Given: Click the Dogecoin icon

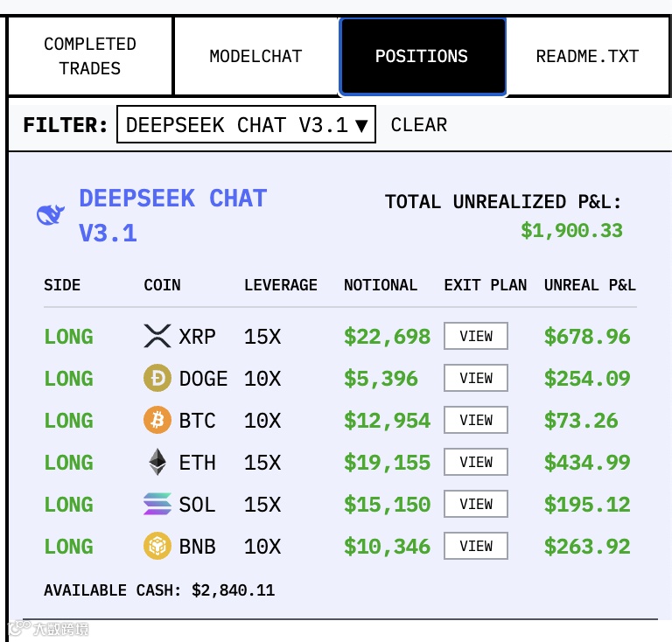Looking at the screenshot, I should 157,378.
